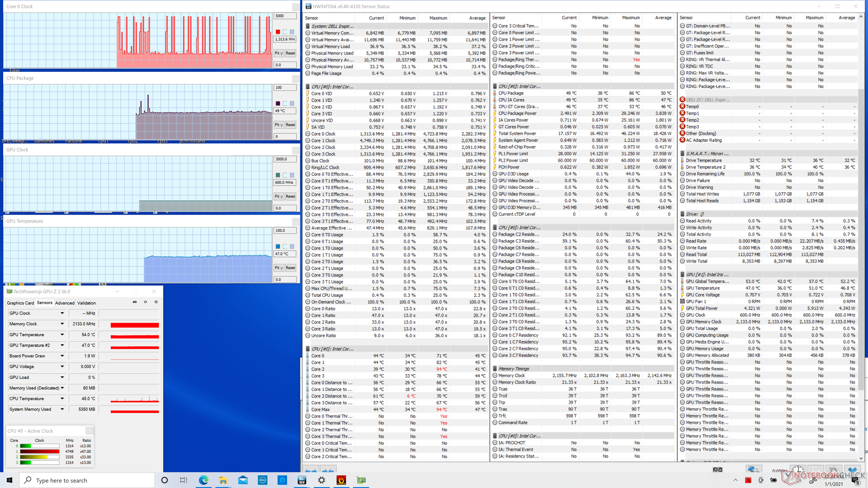
Task: Click red color swatch in Core 0 Clock graph
Action: 278,32
